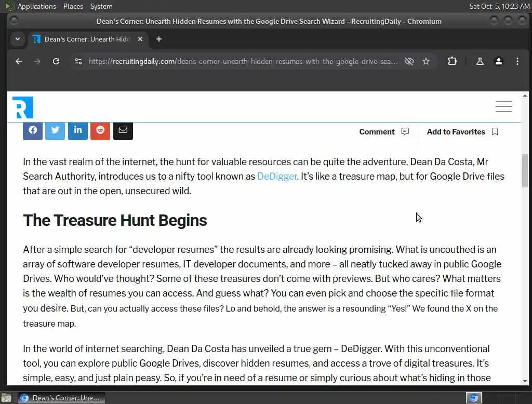
Task: Open the profile avatar menu
Action: [498, 61]
